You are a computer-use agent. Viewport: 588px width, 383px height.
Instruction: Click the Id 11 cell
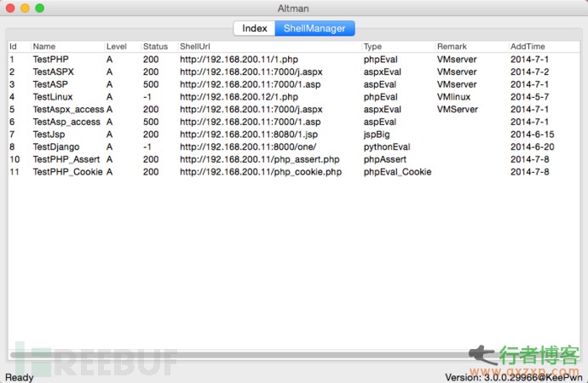coord(14,172)
